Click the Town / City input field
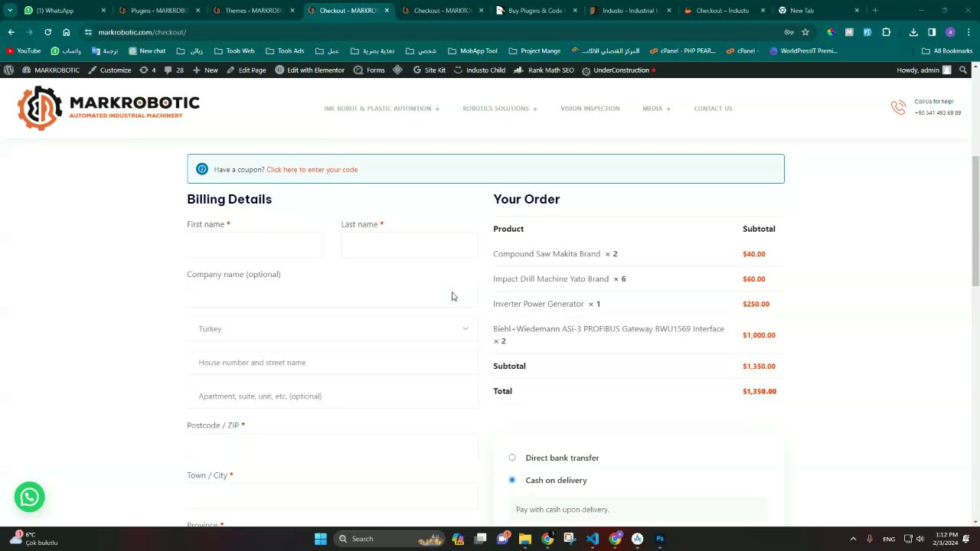The image size is (980, 551). pyautogui.click(x=332, y=497)
